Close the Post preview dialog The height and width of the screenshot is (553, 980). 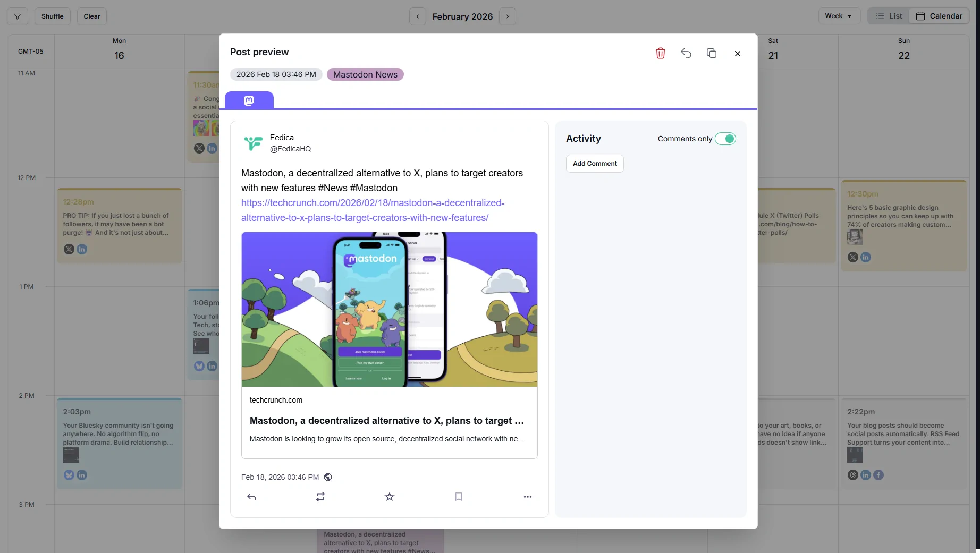click(x=738, y=53)
